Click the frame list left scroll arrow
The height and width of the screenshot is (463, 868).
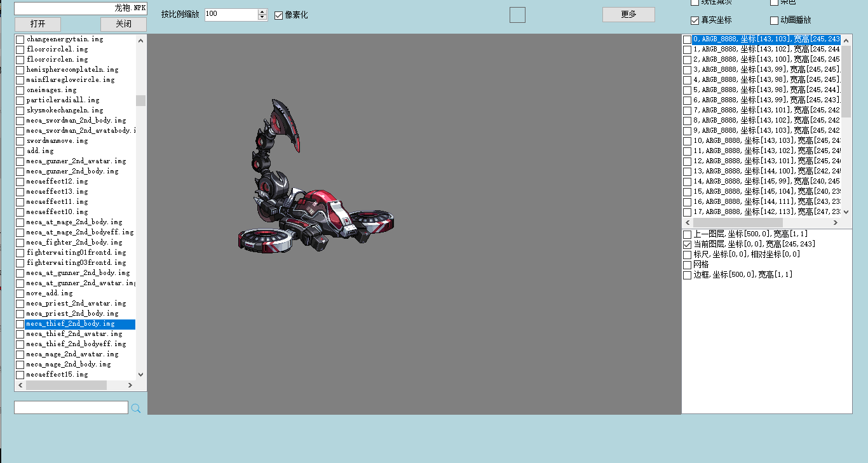click(688, 223)
